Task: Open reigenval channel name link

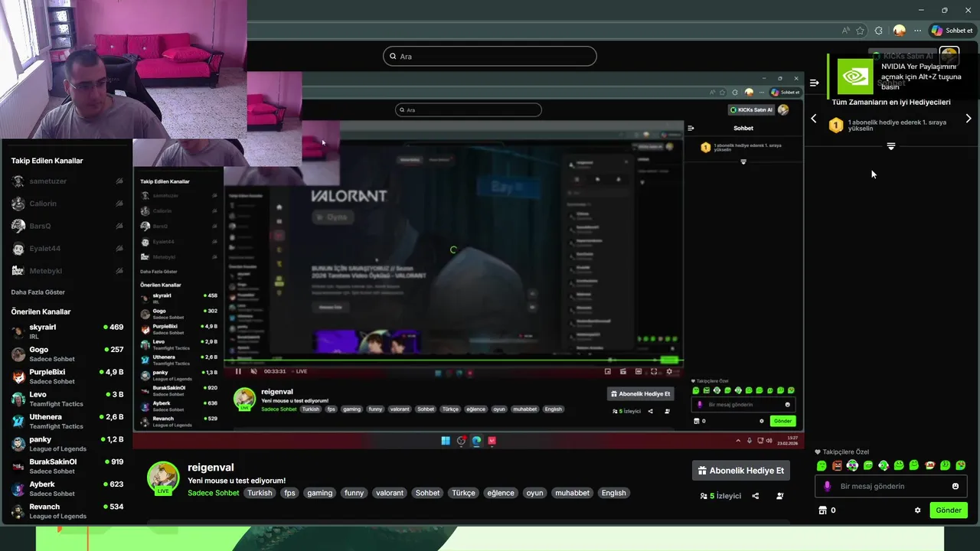Action: coord(211,468)
